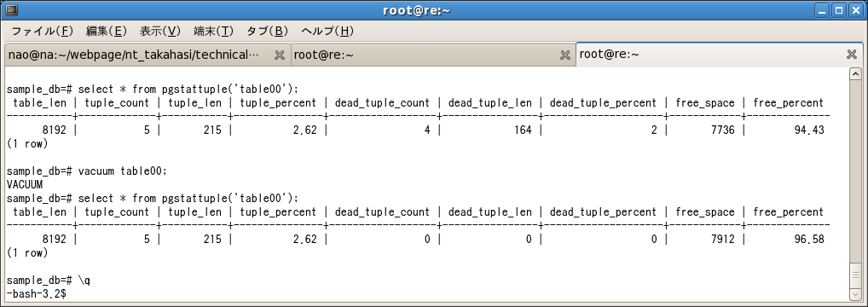Click second pgstattuple select command line
Viewport: 868px width, 307px height.
153,199
